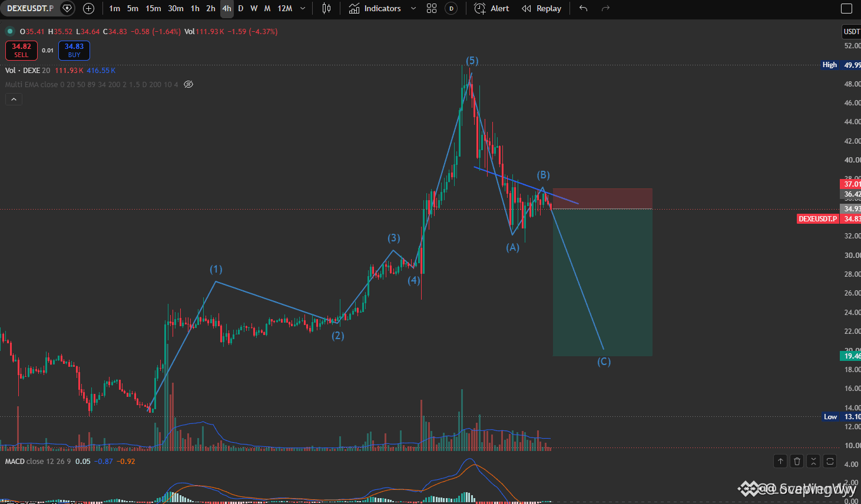Select the (A) Elliott wave label
Image resolution: width=861 pixels, height=504 pixels.
point(512,247)
